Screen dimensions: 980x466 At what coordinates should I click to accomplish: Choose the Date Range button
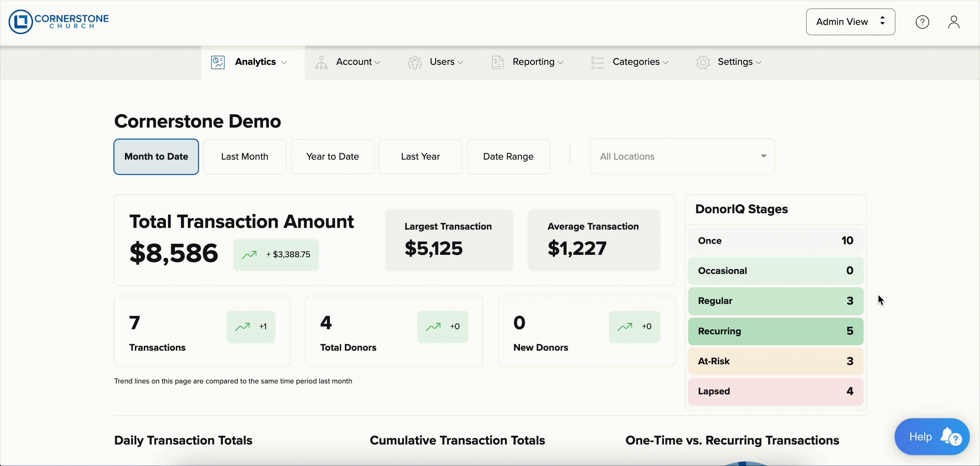[x=508, y=157]
